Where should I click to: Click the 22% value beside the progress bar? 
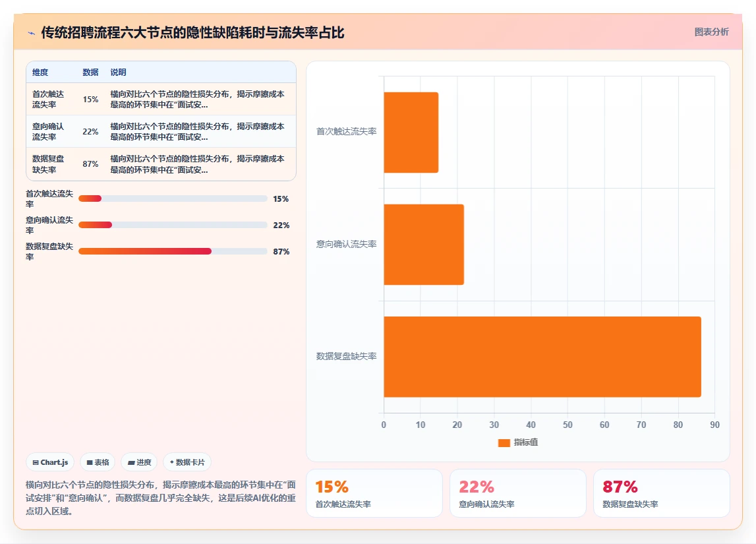pyautogui.click(x=281, y=226)
